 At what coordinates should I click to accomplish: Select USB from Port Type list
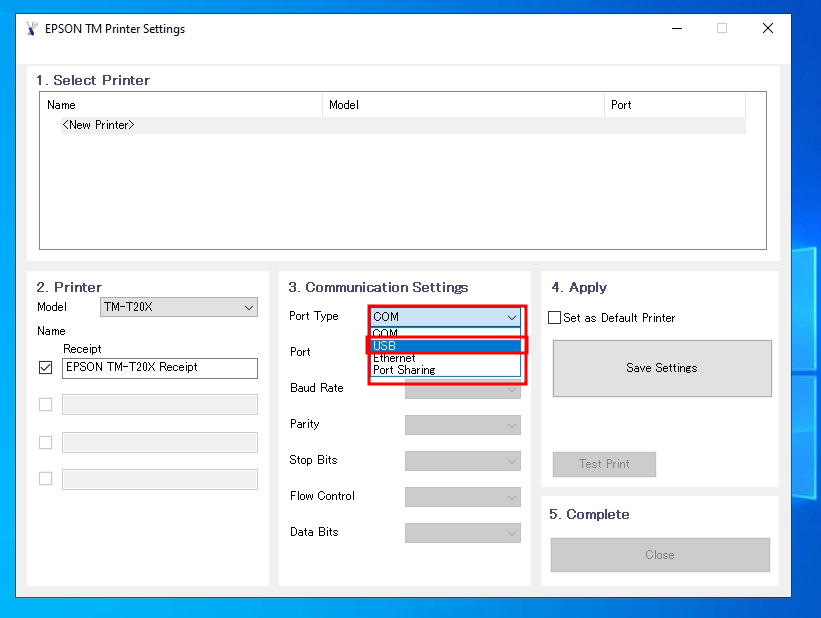tap(445, 346)
